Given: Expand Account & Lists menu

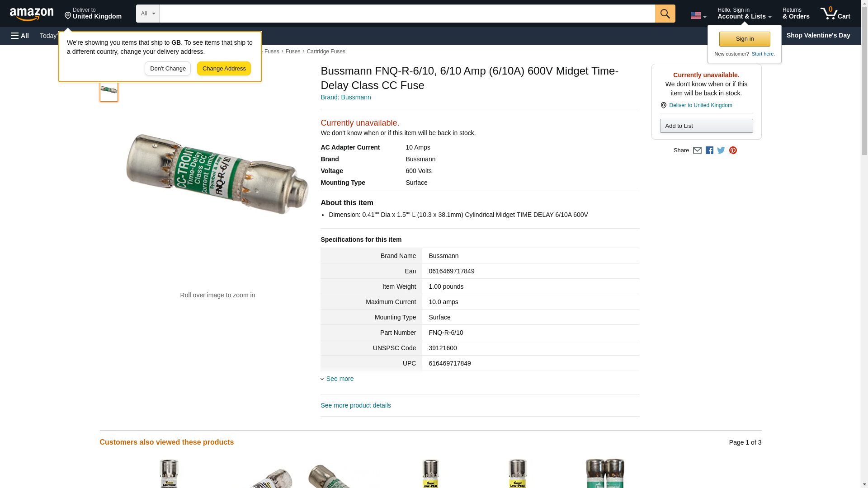Looking at the screenshot, I should [744, 14].
